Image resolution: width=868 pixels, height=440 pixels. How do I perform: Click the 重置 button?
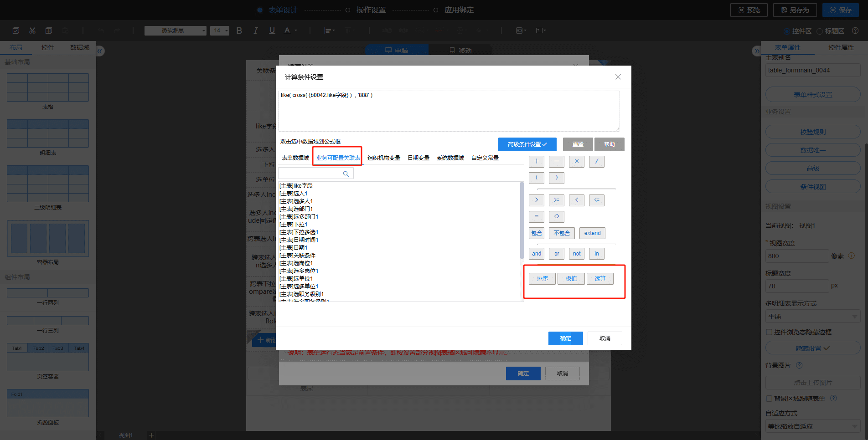tap(578, 144)
